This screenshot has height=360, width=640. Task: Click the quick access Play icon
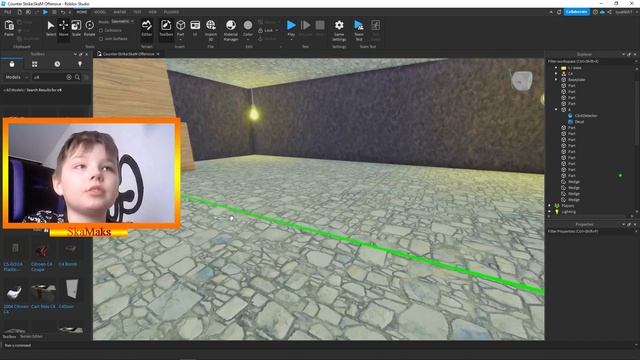(x=45, y=12)
